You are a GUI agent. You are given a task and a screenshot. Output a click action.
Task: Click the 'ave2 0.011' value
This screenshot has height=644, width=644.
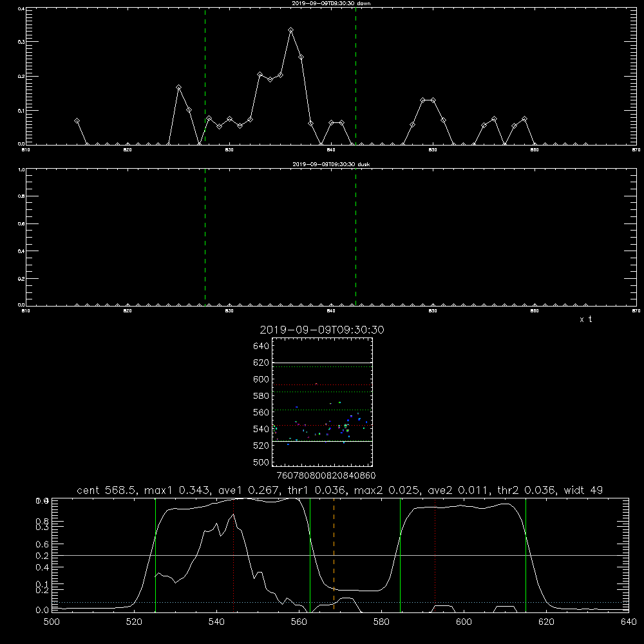coord(459,490)
